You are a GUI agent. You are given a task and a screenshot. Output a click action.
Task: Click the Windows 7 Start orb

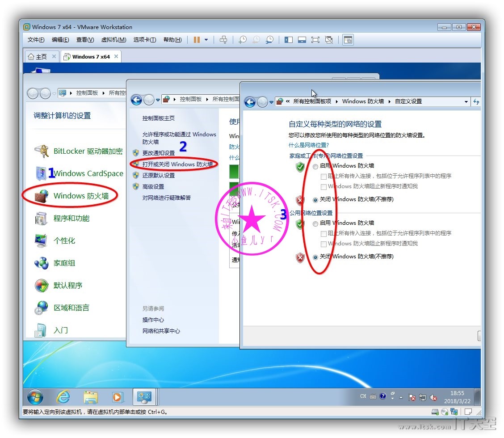[35, 396]
